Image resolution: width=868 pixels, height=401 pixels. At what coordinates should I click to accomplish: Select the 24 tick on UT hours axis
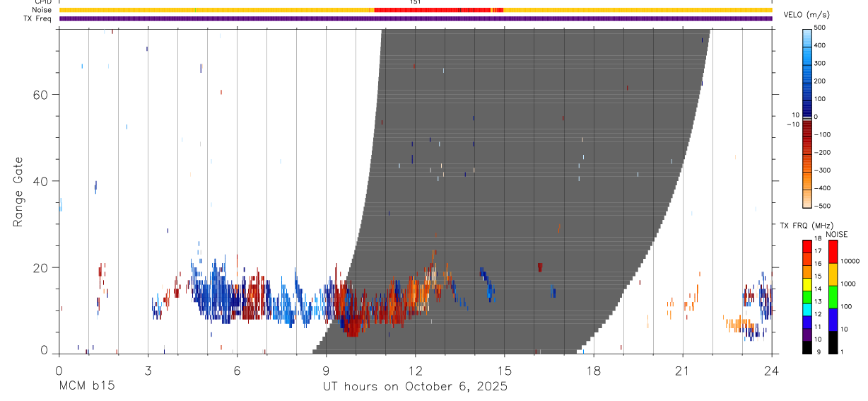click(772, 370)
